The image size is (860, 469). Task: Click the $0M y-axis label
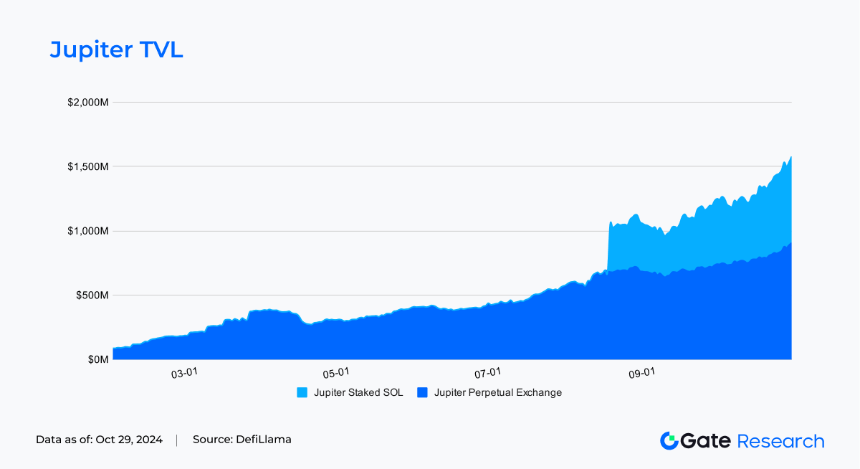pos(98,360)
